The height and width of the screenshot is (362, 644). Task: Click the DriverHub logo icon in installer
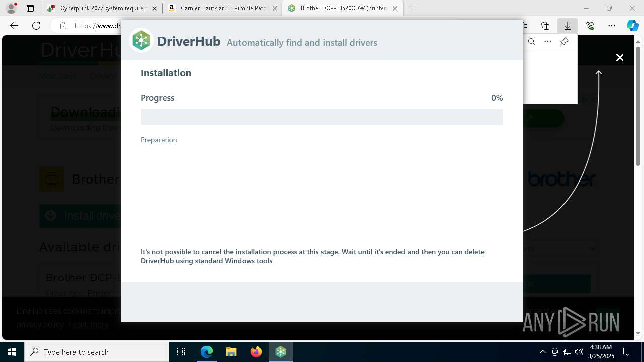[141, 41]
